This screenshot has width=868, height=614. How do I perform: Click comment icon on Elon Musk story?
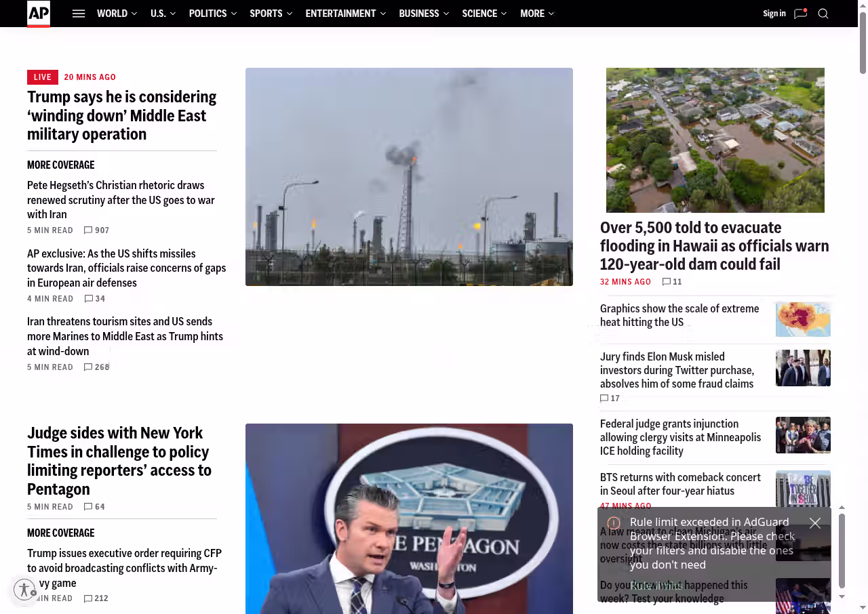pos(604,398)
